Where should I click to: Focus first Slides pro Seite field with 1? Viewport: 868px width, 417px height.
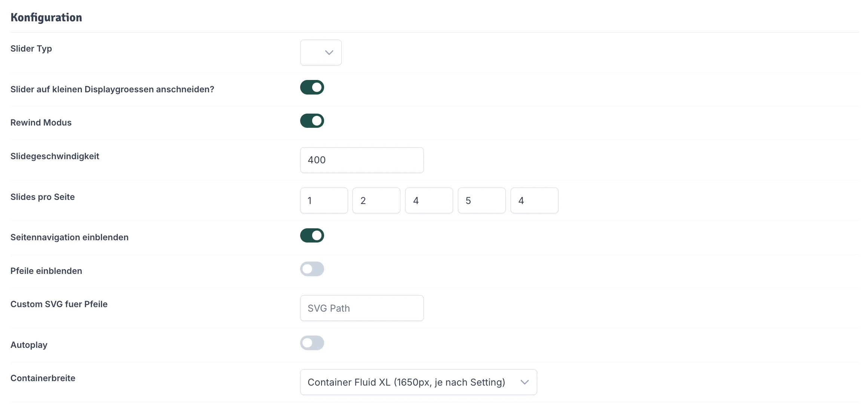tap(324, 201)
